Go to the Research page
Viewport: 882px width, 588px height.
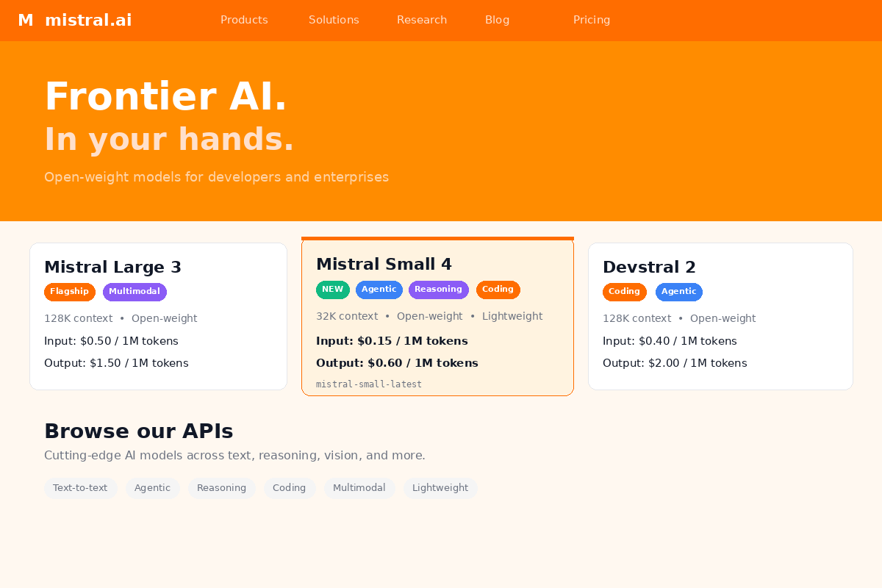click(422, 21)
